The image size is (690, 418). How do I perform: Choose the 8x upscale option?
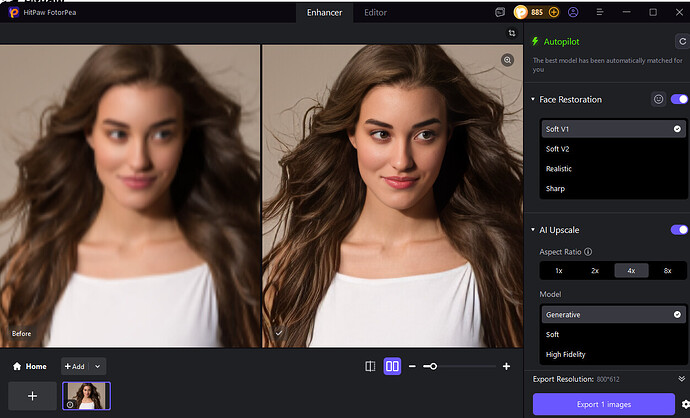pos(667,270)
